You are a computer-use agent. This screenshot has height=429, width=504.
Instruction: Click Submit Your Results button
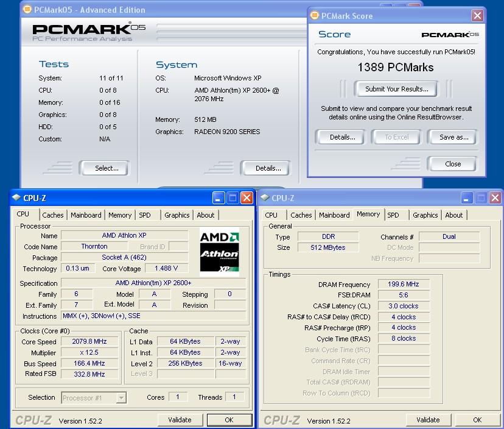[x=396, y=89]
